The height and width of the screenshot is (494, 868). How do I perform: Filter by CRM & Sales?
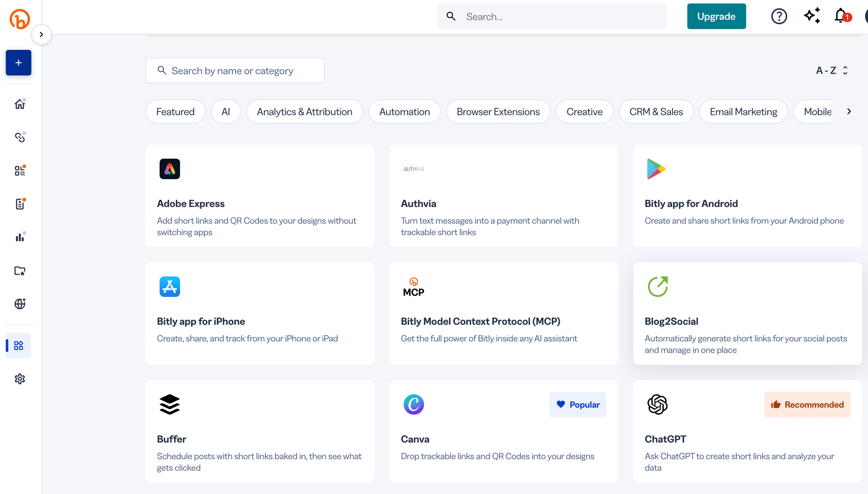(x=656, y=111)
